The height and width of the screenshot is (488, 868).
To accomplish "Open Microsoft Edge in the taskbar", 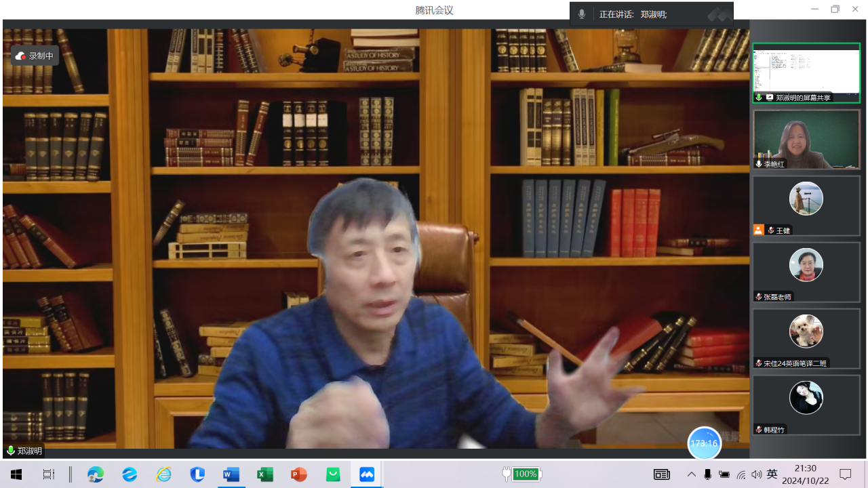I will click(96, 474).
